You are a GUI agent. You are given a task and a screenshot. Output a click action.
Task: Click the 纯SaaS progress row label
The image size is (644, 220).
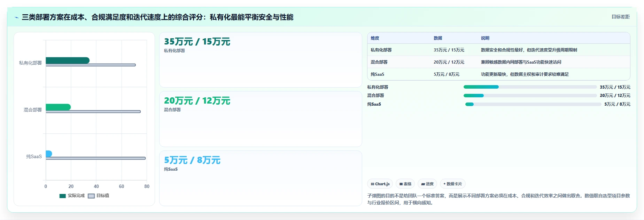point(374,104)
